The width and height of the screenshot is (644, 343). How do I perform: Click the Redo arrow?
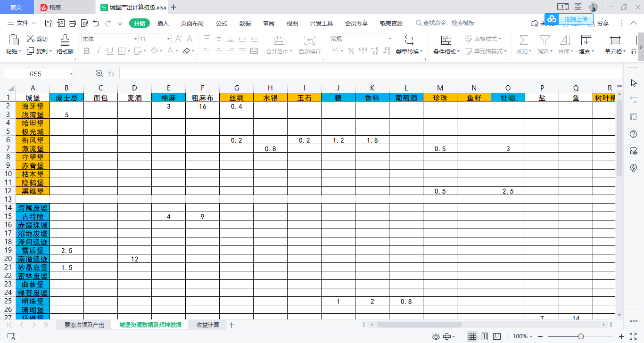[x=108, y=23]
